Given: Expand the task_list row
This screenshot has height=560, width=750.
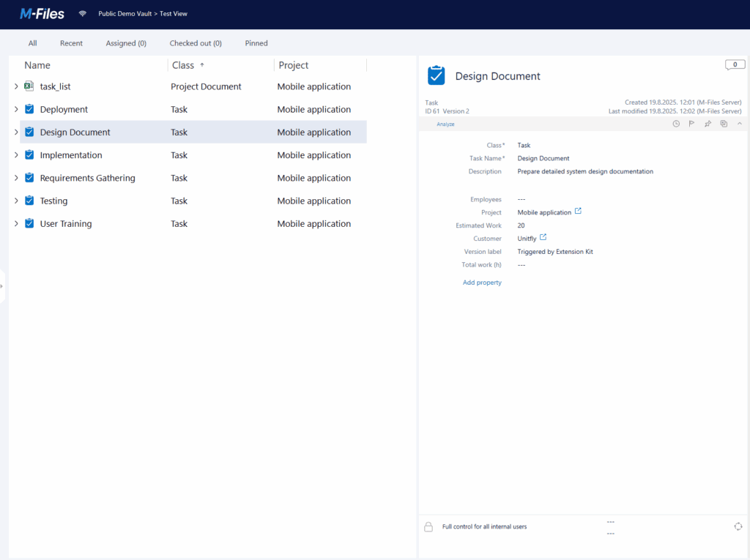Looking at the screenshot, I should 16,86.
